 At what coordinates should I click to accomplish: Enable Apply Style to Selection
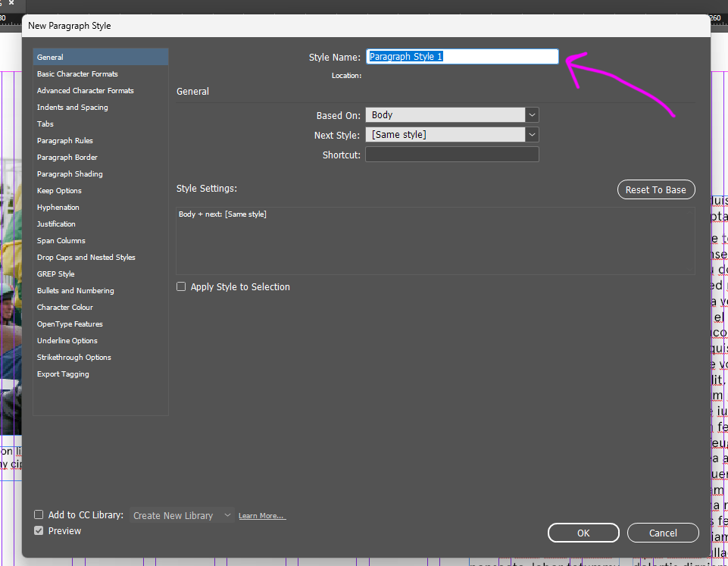(x=181, y=286)
